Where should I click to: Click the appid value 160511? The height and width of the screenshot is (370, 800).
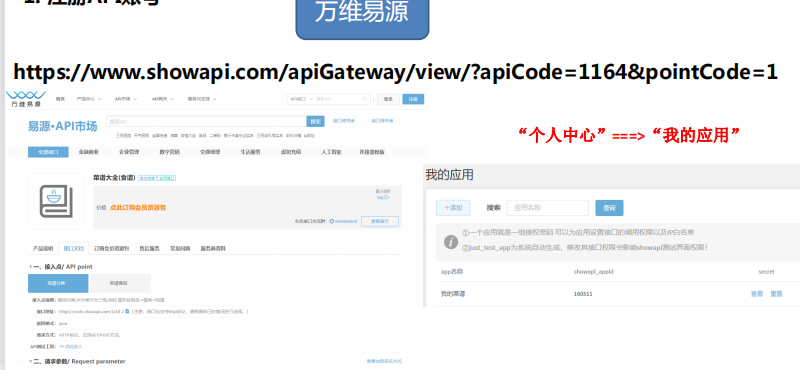pos(583,294)
